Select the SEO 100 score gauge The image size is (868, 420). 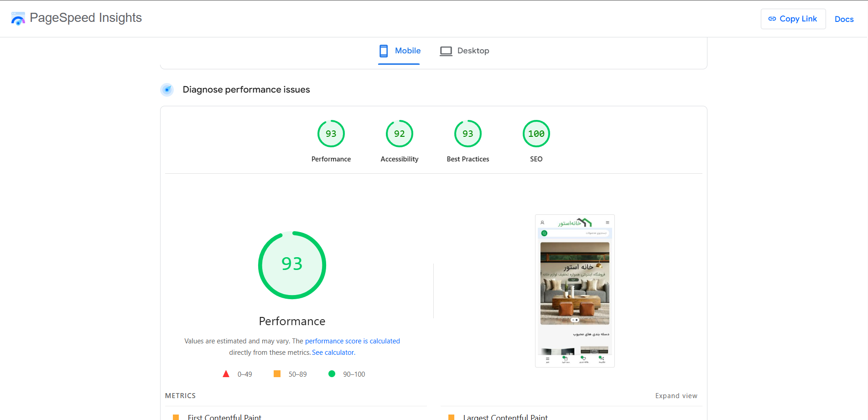[536, 134]
